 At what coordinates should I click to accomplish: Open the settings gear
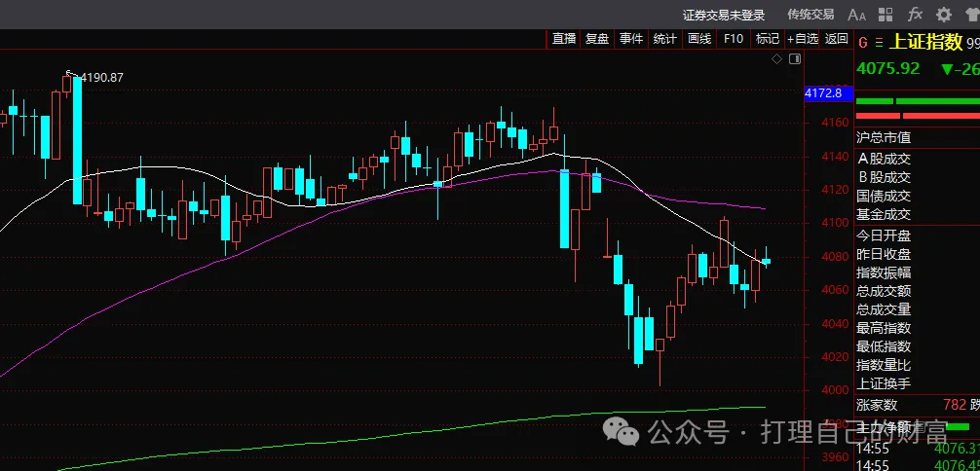(x=944, y=15)
